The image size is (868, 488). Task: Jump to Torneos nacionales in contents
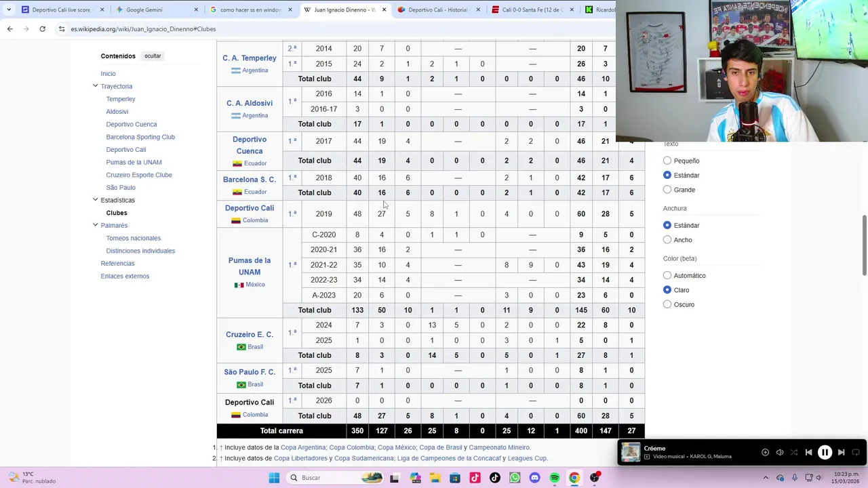point(134,238)
